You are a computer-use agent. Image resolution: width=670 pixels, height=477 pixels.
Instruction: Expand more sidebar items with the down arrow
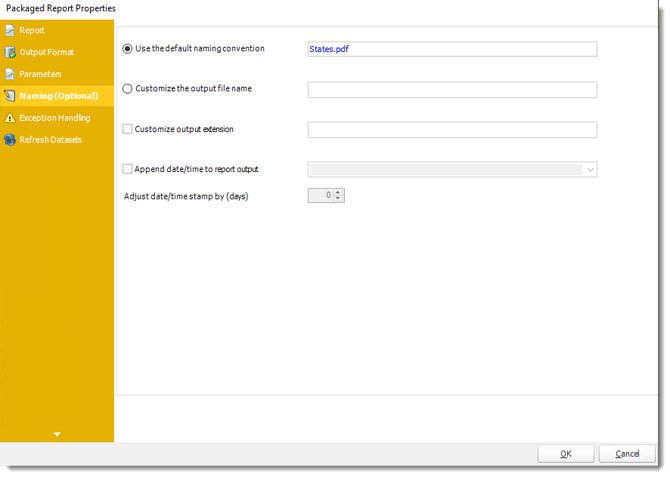pyautogui.click(x=57, y=434)
